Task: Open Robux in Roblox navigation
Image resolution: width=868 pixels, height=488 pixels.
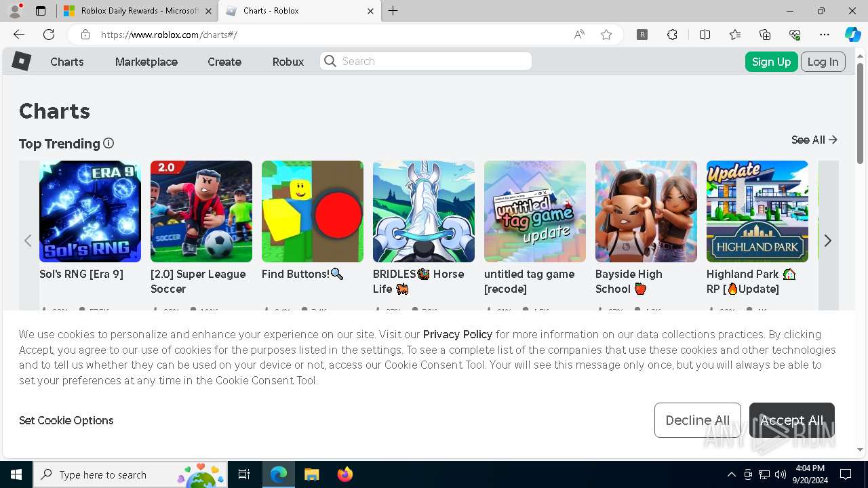Action: [x=288, y=62]
